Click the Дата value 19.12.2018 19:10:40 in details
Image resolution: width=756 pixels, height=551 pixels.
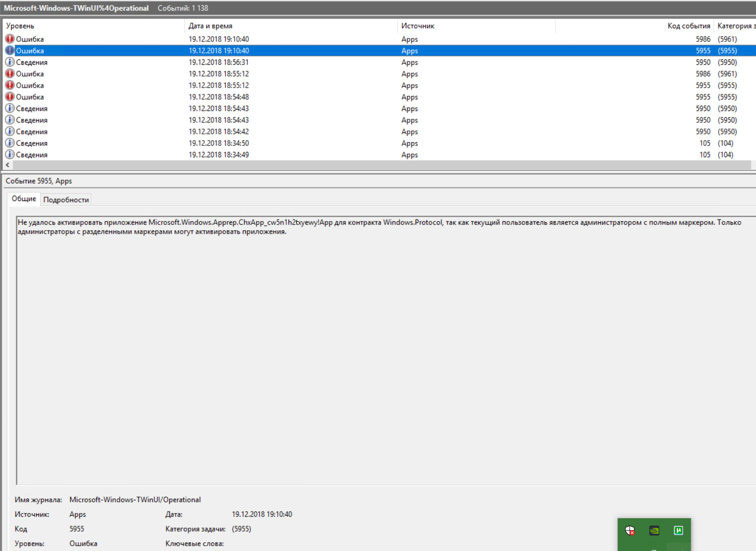(x=262, y=514)
